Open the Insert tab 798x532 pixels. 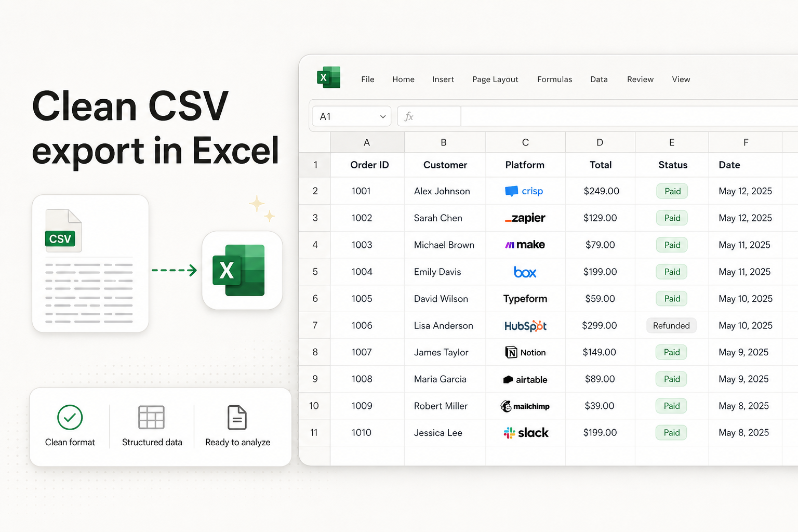(x=443, y=79)
